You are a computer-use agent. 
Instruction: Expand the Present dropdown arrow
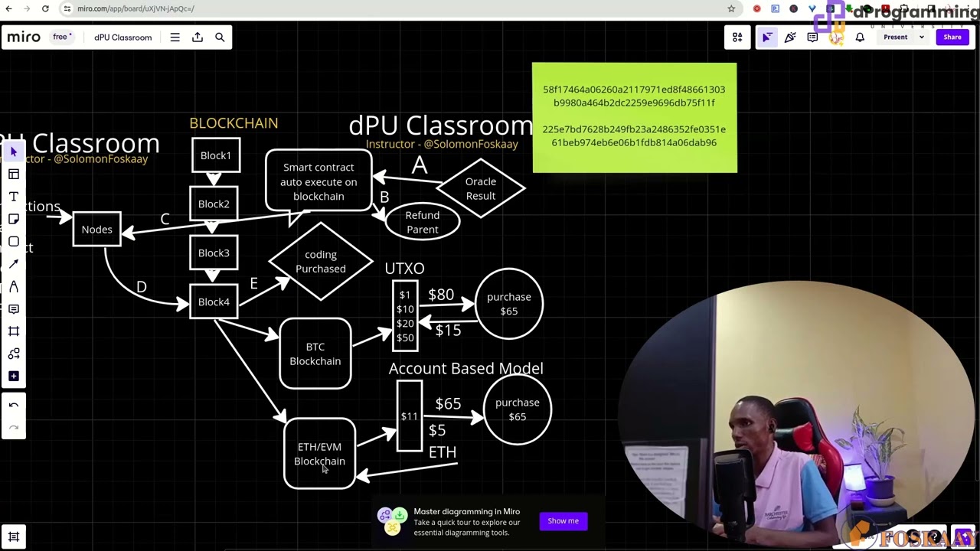tap(922, 37)
